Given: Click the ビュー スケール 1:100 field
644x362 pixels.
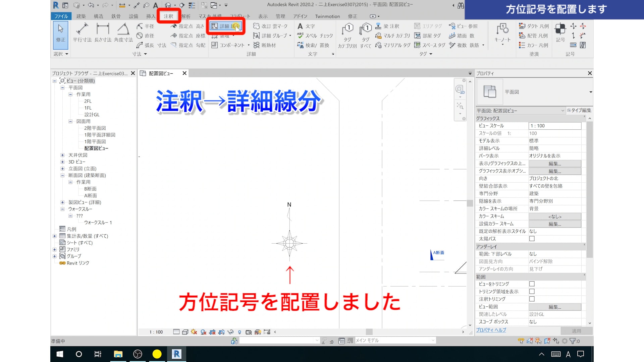Looking at the screenshot, I should pos(554,126).
